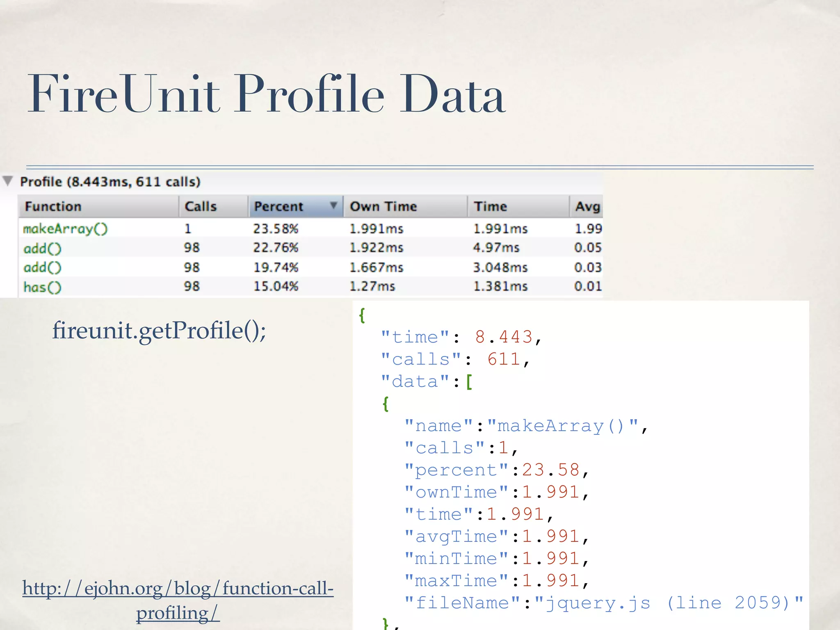
Task: Select the 0.01 Avg cell
Action: [x=588, y=286]
